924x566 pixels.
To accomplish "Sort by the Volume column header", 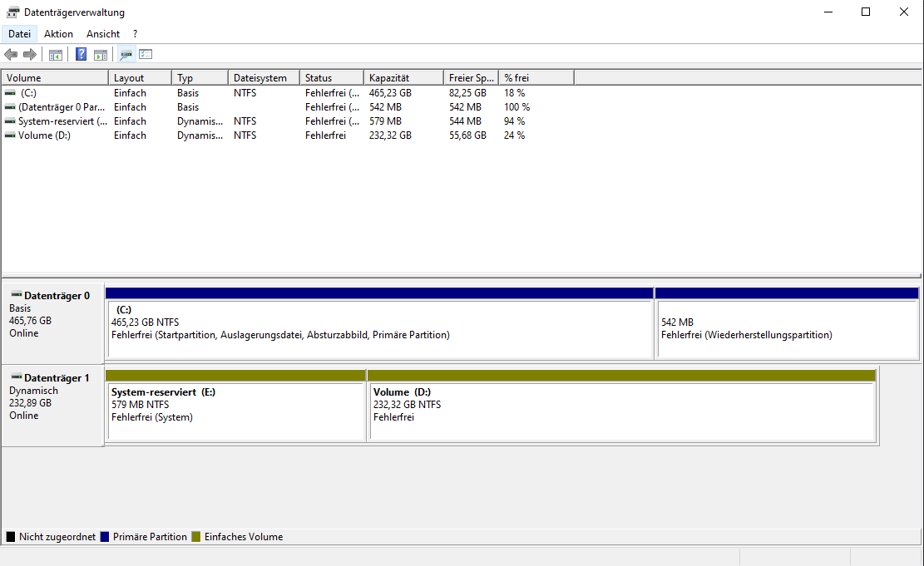I will click(x=56, y=78).
